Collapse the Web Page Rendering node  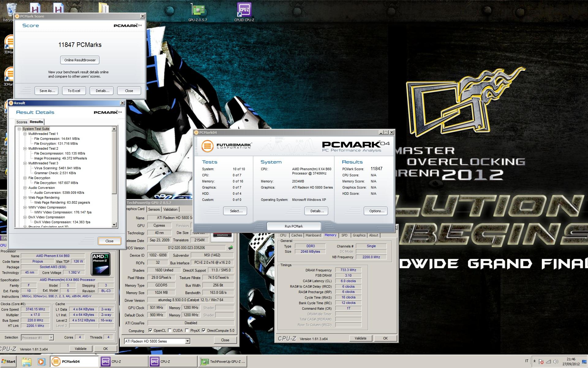point(25,197)
